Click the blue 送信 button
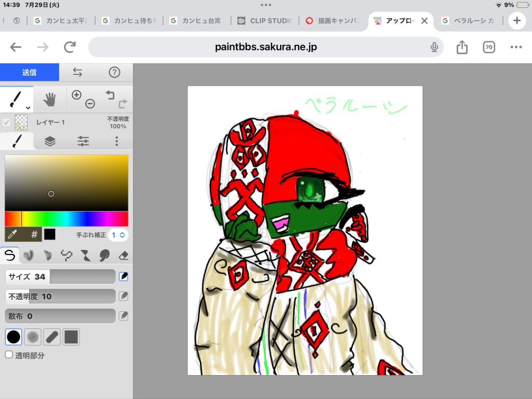The height and width of the screenshot is (399, 532). click(30, 72)
